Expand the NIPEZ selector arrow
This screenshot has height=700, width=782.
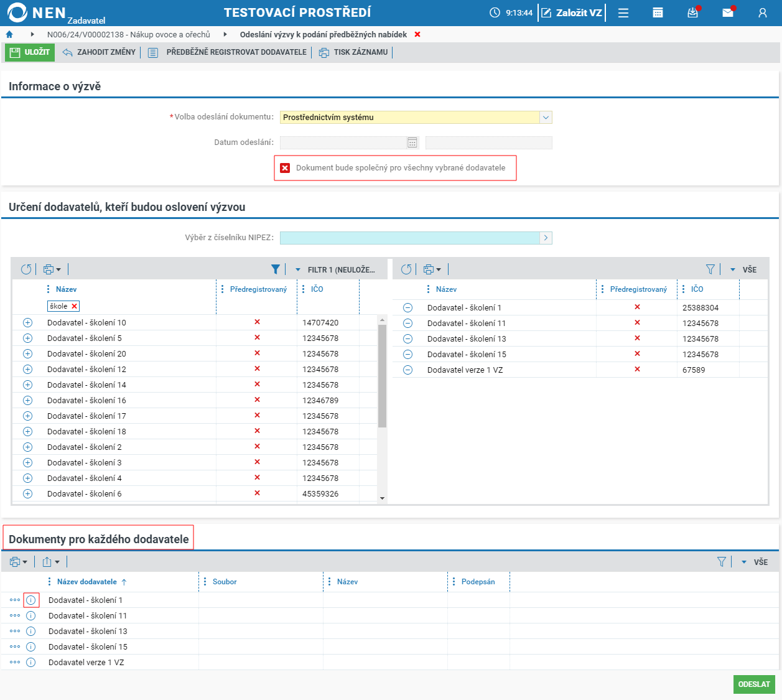[x=546, y=238]
